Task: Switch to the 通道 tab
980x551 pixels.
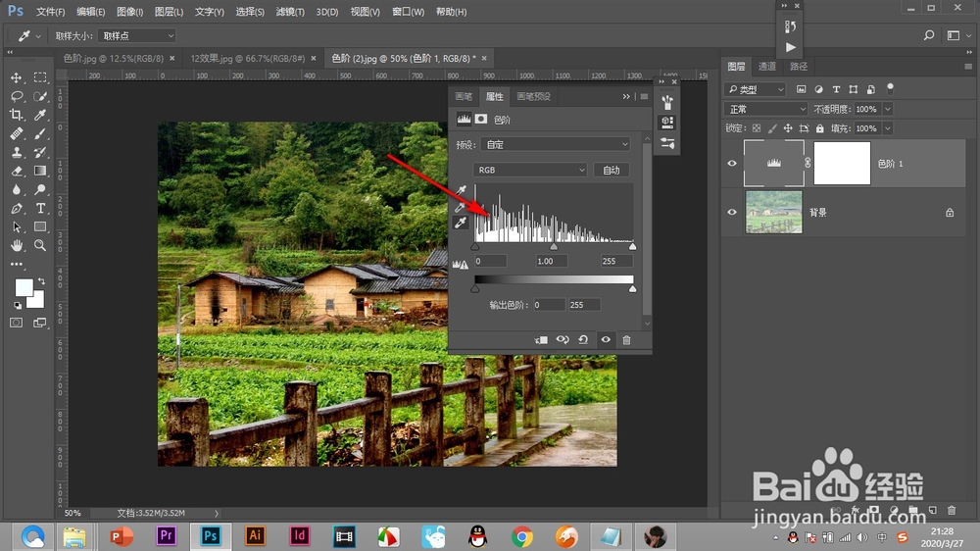Action: (x=767, y=67)
